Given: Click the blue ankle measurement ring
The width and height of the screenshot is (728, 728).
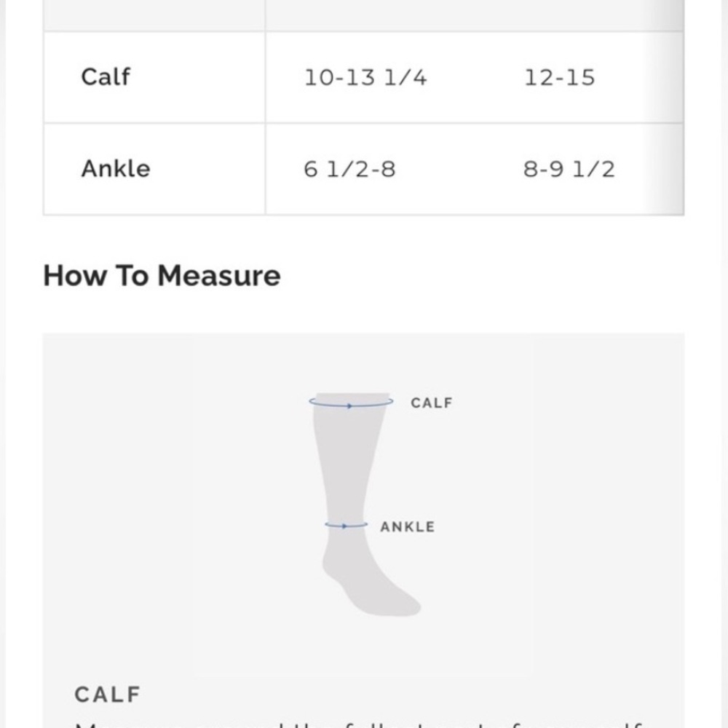Looking at the screenshot, I should click(346, 525).
